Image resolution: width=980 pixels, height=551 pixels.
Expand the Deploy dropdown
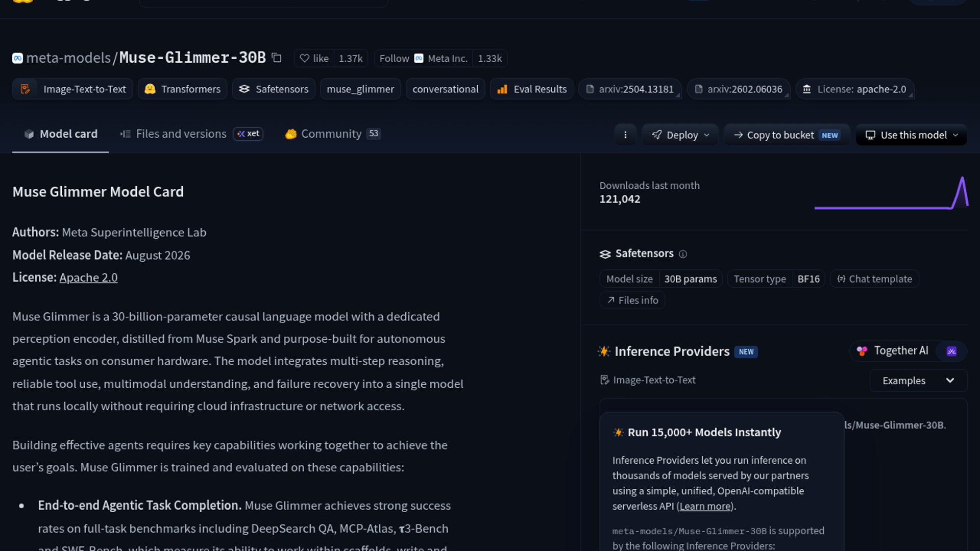(x=680, y=135)
